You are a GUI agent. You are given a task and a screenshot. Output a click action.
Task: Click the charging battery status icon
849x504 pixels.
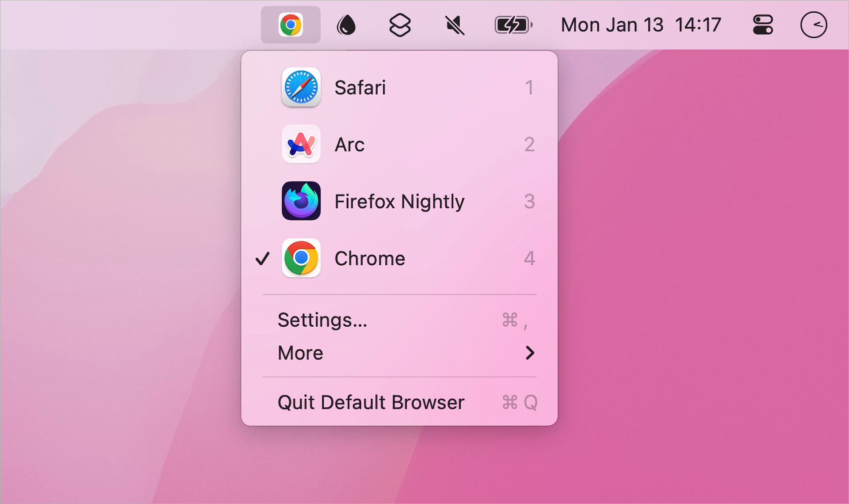point(513,25)
